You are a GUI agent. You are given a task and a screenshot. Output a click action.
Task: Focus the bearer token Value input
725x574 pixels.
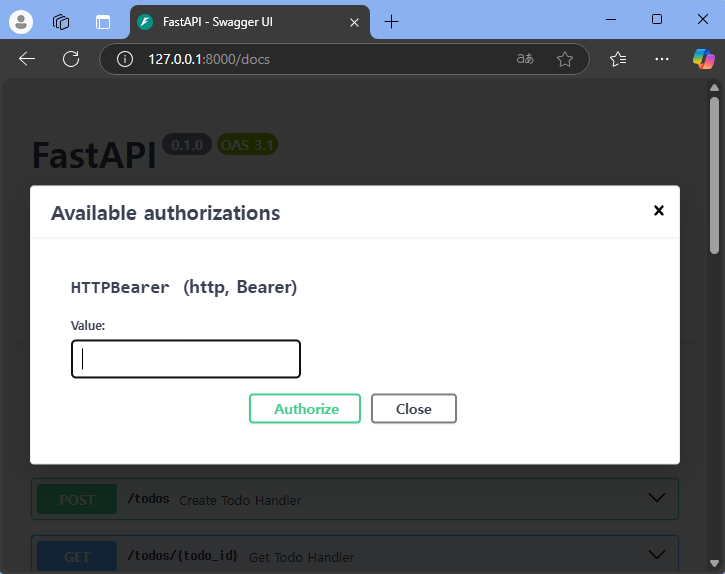click(x=186, y=359)
